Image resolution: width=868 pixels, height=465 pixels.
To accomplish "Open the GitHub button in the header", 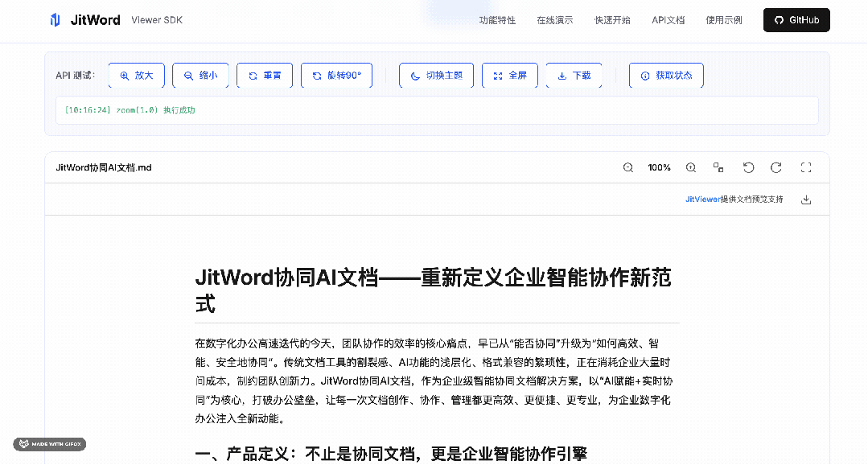I will pos(796,20).
